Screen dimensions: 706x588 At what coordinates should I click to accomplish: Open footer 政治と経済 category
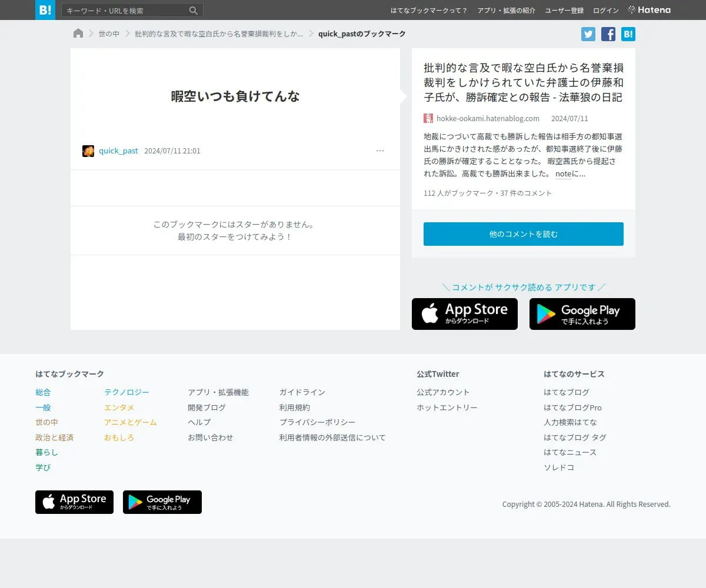[54, 437]
